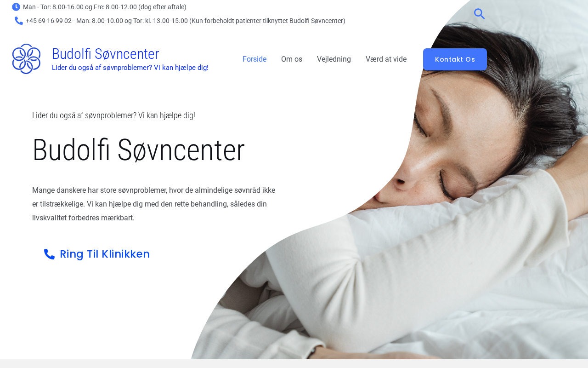Click the gray bar below the hero
The image size is (588, 368).
pyautogui.click(x=294, y=363)
